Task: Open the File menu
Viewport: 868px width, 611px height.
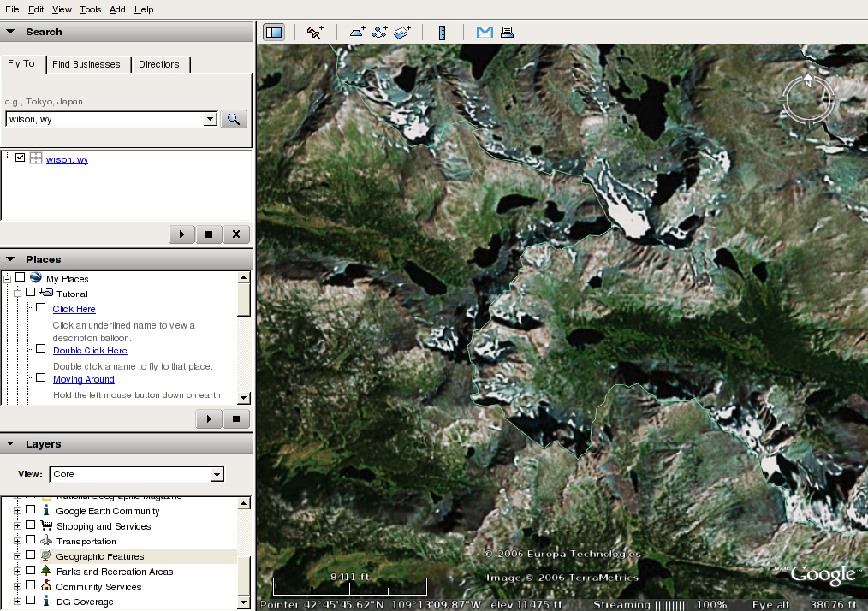Action: [x=12, y=9]
